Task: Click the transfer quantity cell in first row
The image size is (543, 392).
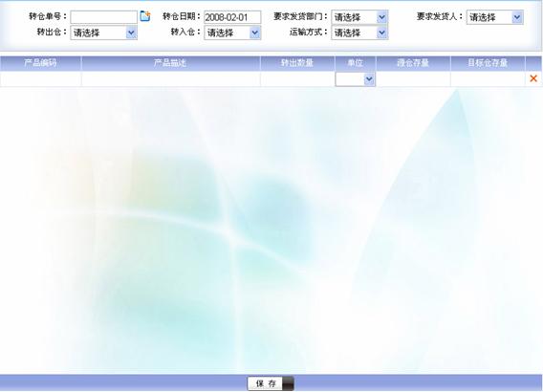Action: [x=297, y=79]
